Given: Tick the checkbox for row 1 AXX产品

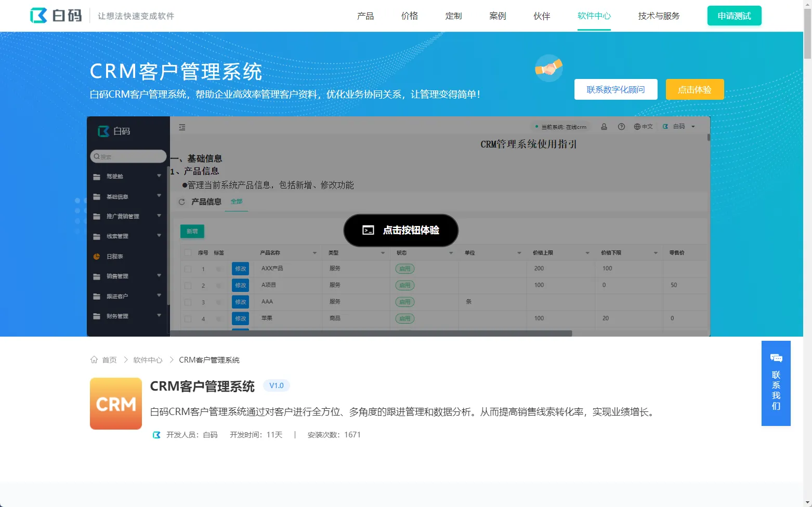Looking at the screenshot, I should (x=188, y=269).
